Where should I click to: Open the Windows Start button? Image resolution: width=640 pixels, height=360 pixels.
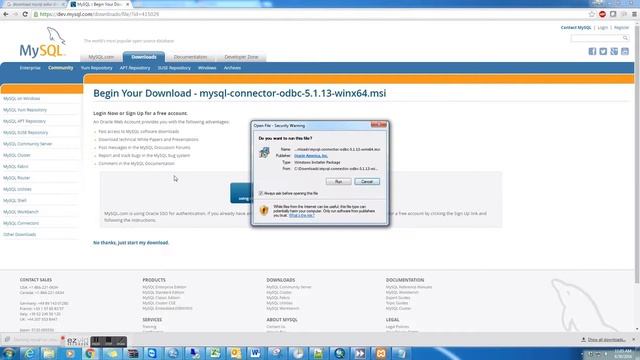pos(8,353)
